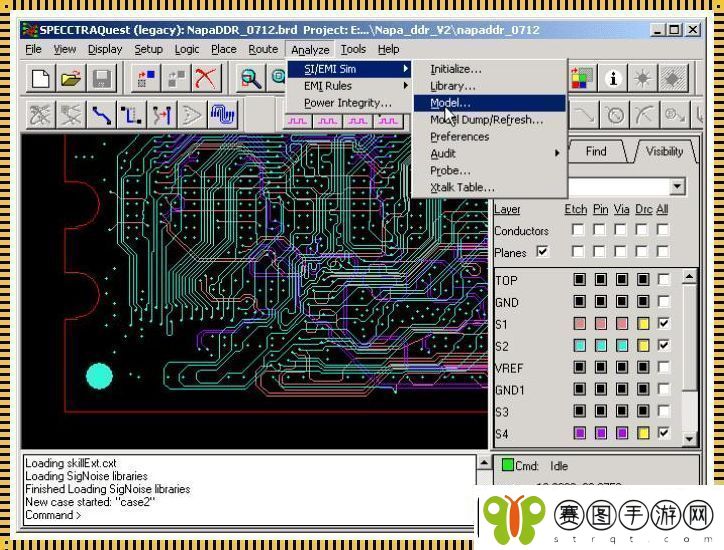This screenshot has width=724, height=550.
Task: Click the S2 Pin cyan color swatch
Action: click(x=600, y=345)
